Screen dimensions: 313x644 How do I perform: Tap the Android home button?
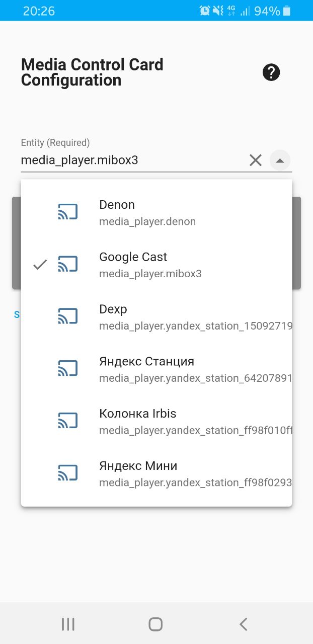coord(155,624)
